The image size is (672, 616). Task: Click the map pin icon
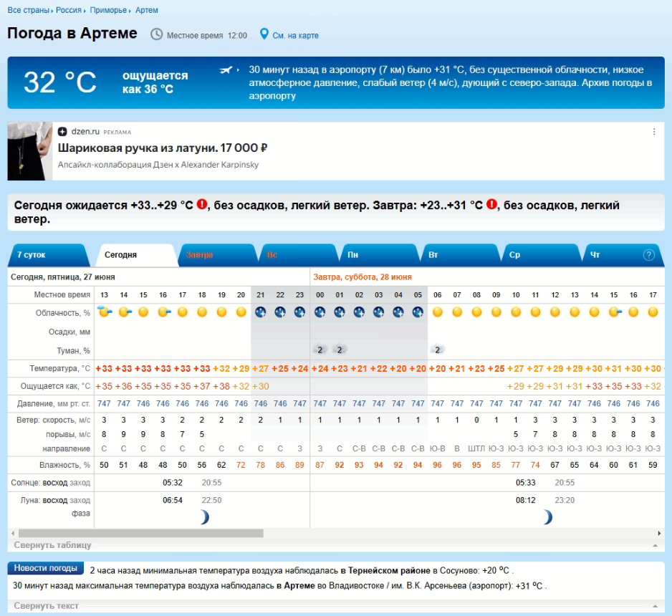tap(264, 34)
